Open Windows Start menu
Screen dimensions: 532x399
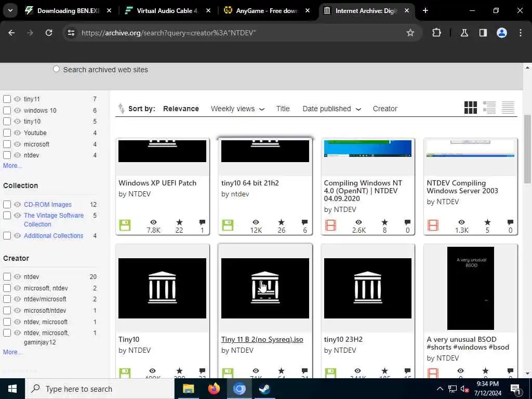coord(12,389)
